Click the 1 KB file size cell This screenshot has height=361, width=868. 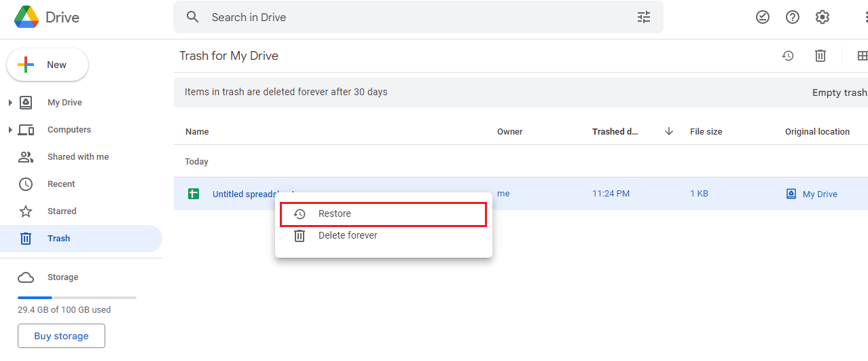pyautogui.click(x=699, y=194)
